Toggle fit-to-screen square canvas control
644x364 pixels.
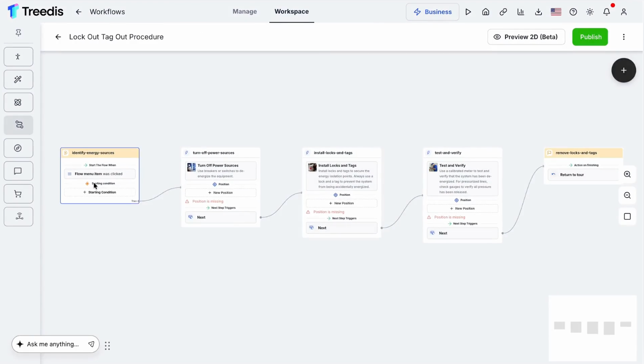tap(627, 216)
